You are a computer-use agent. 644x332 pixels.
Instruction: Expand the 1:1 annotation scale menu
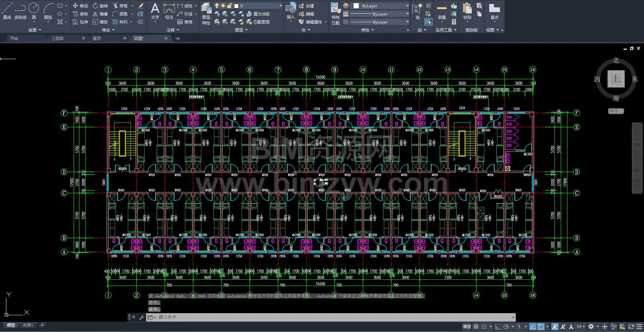[581, 327]
